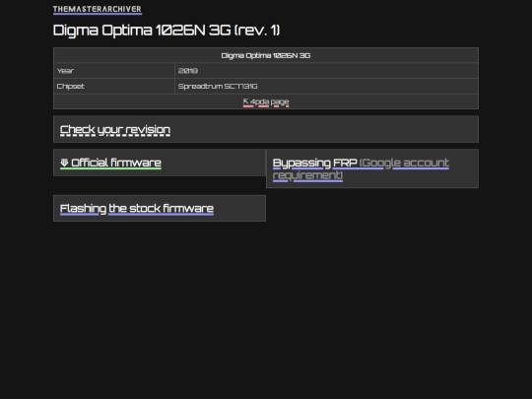Viewport: 532px width, 399px height.
Task: Click the year value 2018 cell
Action: [x=326, y=71]
